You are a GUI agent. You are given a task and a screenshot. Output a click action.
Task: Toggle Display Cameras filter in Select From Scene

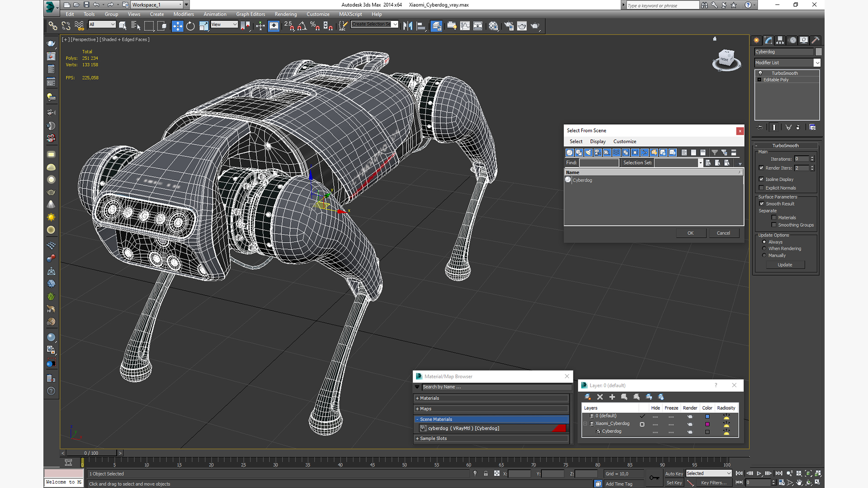click(x=598, y=152)
